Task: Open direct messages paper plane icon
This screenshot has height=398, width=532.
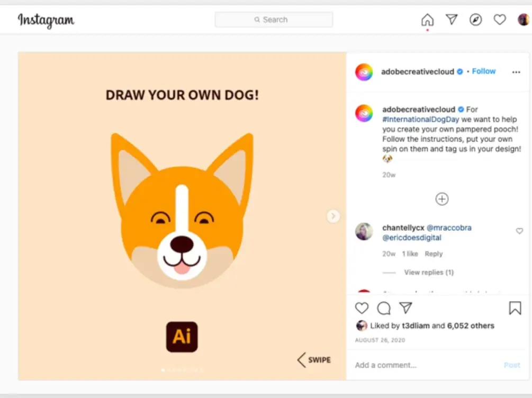Action: coord(452,20)
